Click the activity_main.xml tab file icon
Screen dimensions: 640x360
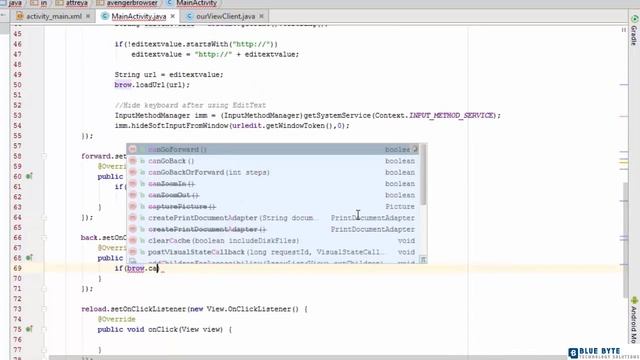pos(20,16)
